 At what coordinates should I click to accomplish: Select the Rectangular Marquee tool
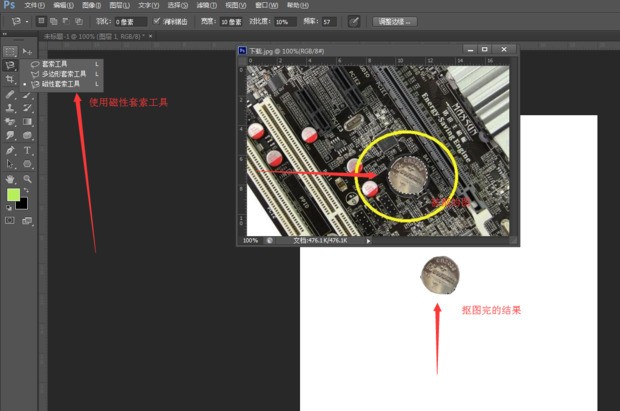10,51
